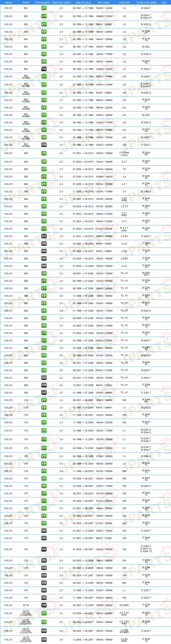Click the '11.1999 -> 12.2004' production years cell

(83, 422)
